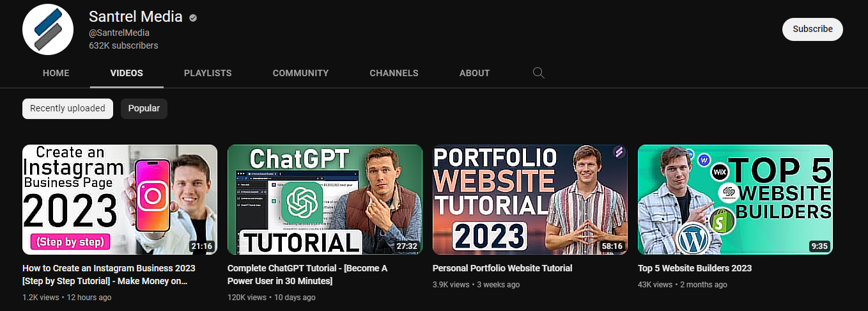Image resolution: width=868 pixels, height=311 pixels.
Task: Select the VIDEOS tab
Action: click(127, 73)
